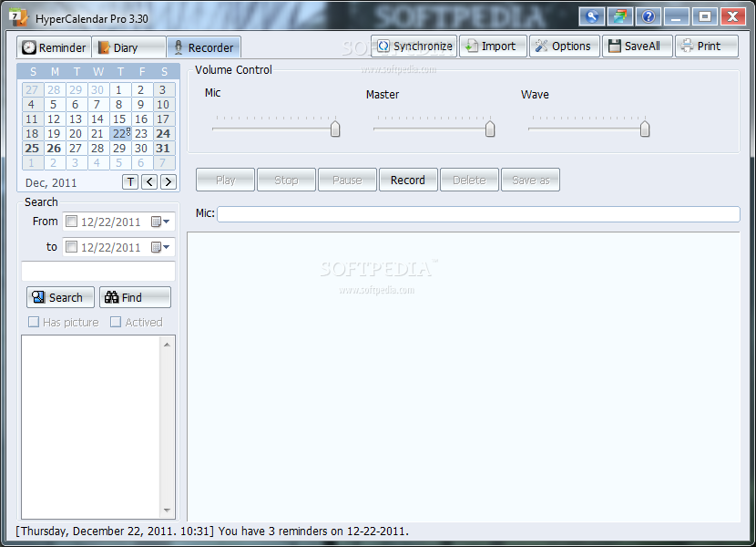Screen dimensions: 756x547
Task: Jump to today with the T button
Action: [x=130, y=182]
